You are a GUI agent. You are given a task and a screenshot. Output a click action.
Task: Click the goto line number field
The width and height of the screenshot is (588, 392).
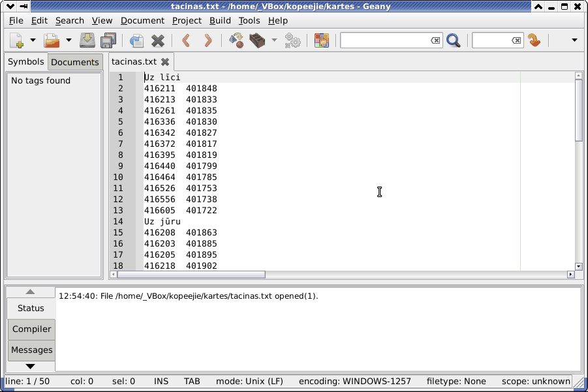click(491, 40)
